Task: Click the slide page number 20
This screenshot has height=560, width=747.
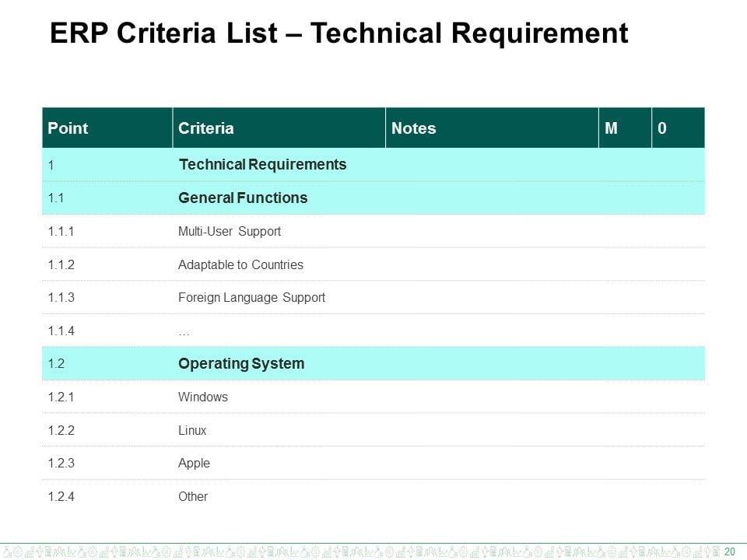Action: coord(730,551)
